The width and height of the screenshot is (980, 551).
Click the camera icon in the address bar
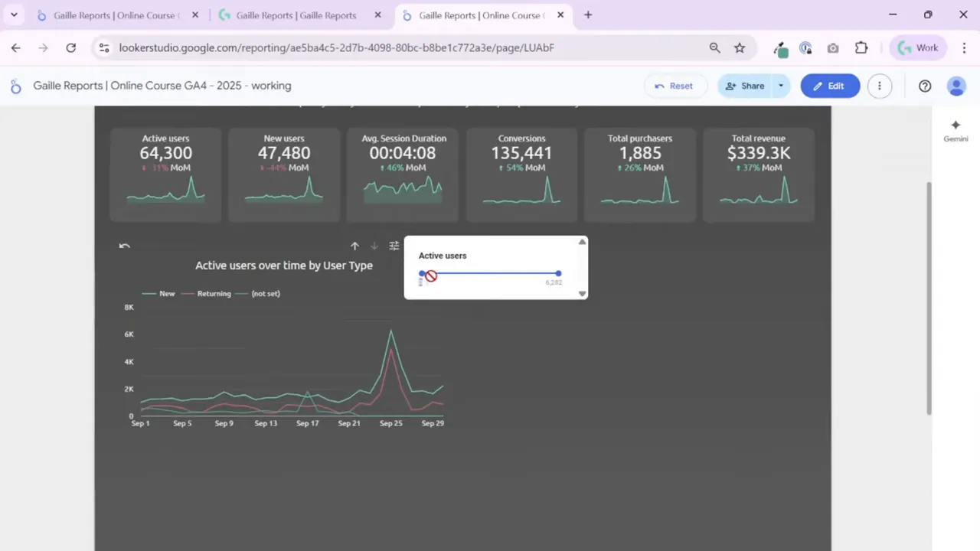[833, 47]
